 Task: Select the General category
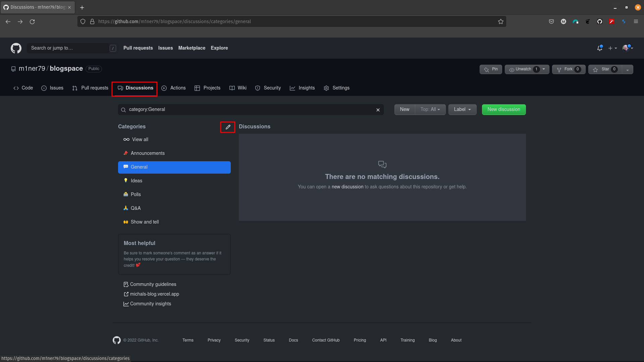click(174, 167)
